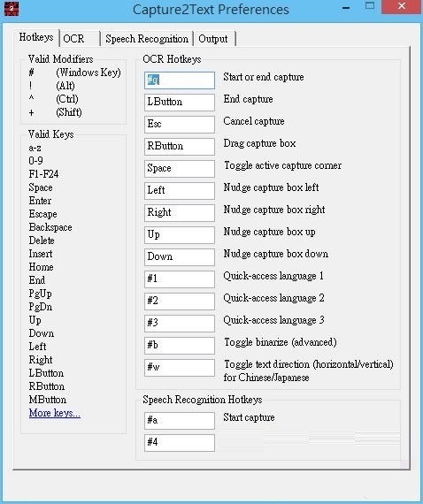This screenshot has width=423, height=504.
Task: Click the #4 speech hotkey field
Action: point(180,443)
